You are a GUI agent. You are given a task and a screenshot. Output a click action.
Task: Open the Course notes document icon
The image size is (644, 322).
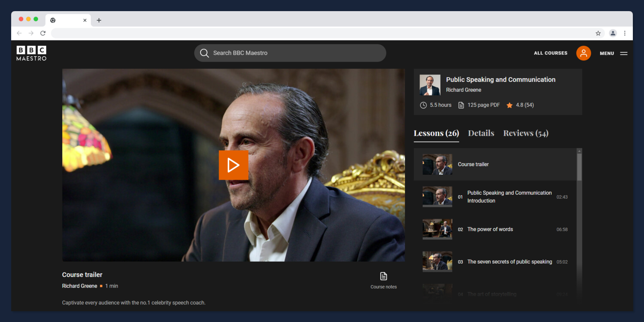click(x=383, y=276)
